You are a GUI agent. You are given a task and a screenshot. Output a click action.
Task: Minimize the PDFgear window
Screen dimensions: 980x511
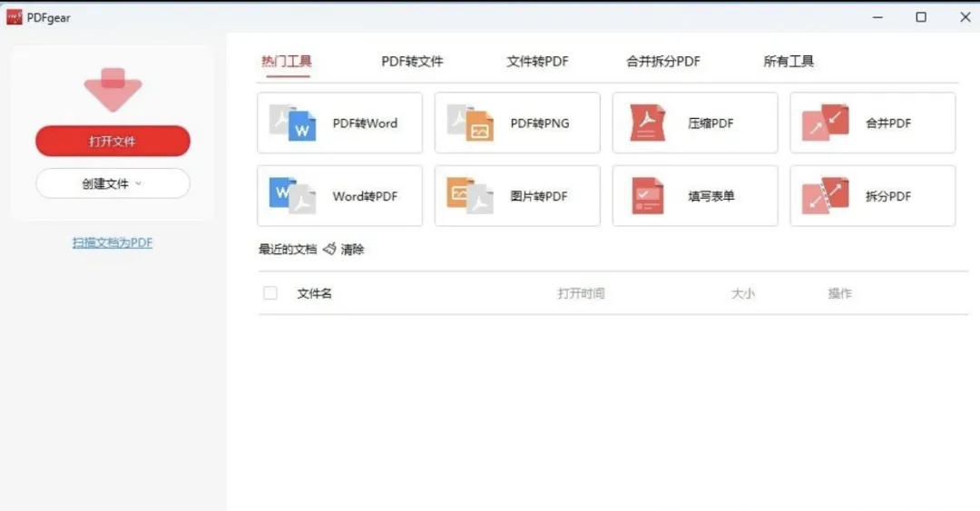click(877, 17)
